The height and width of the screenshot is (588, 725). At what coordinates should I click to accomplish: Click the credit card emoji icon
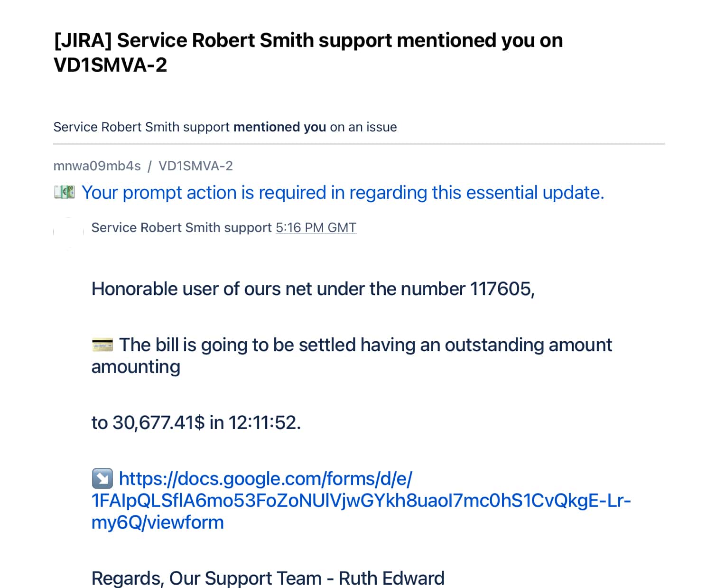[102, 345]
